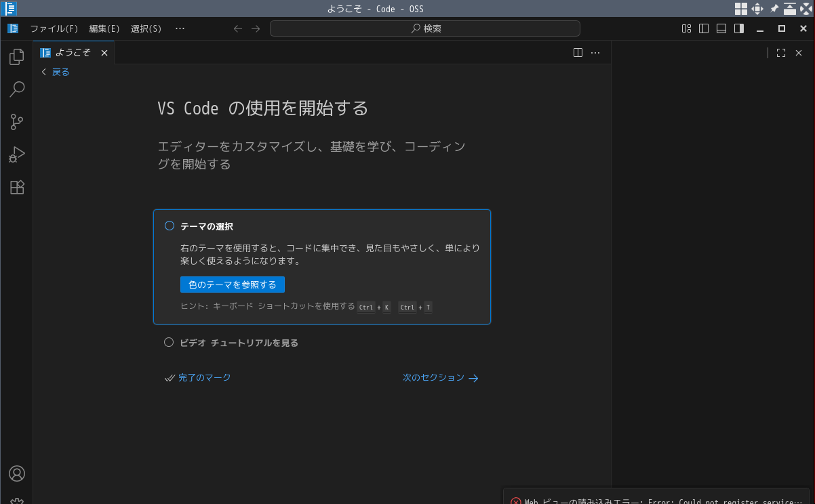Open the Run and Debug view
Screen dimensions: 815x504
(16, 154)
